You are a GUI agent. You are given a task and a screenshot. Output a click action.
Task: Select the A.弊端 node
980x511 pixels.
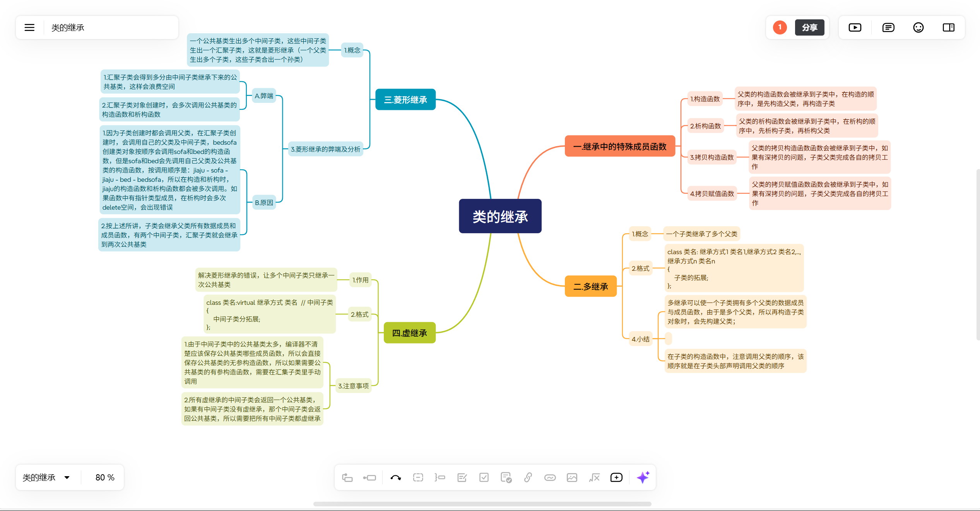[x=264, y=96]
